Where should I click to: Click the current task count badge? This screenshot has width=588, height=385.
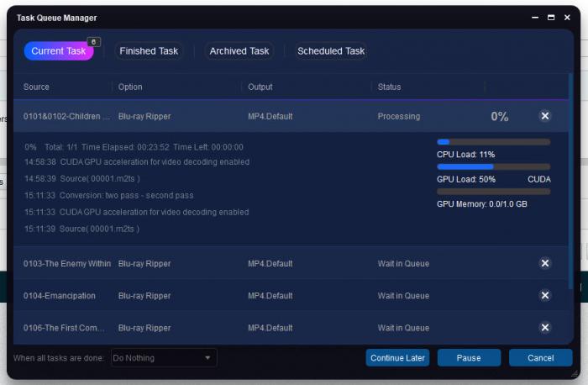(93, 41)
